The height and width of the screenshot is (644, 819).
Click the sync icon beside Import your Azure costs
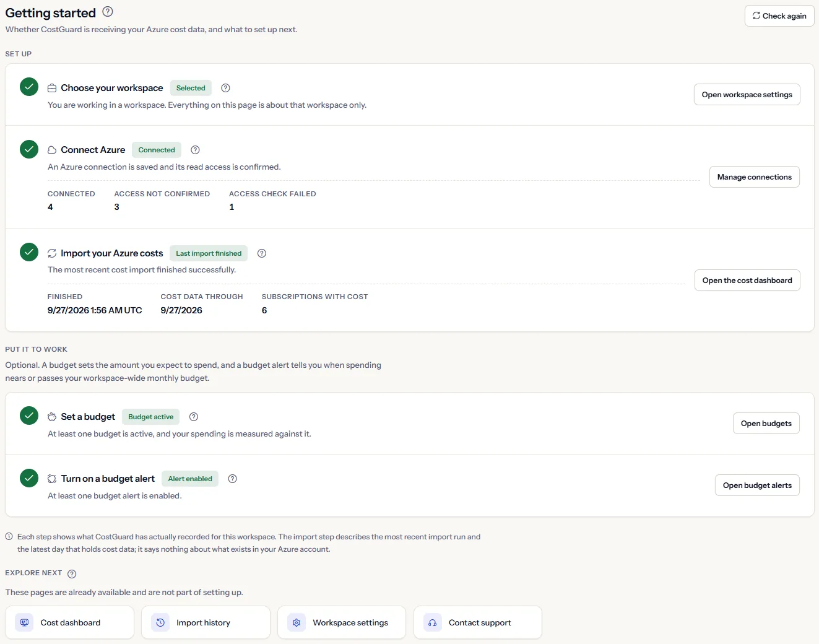click(x=52, y=253)
